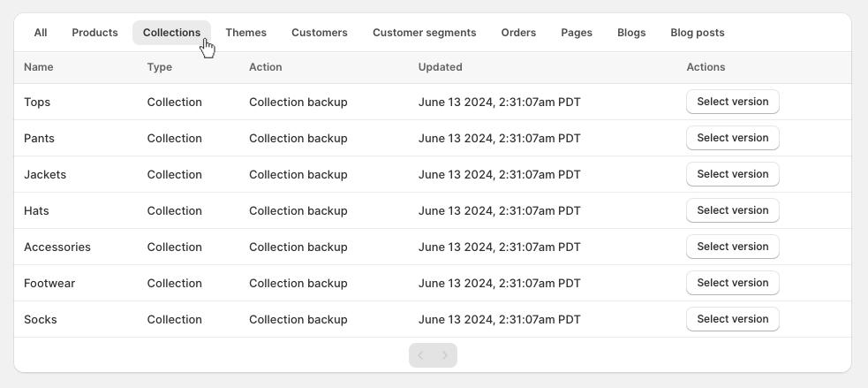This screenshot has width=868, height=388.
Task: Select version for the Jackets collection
Action: click(732, 174)
